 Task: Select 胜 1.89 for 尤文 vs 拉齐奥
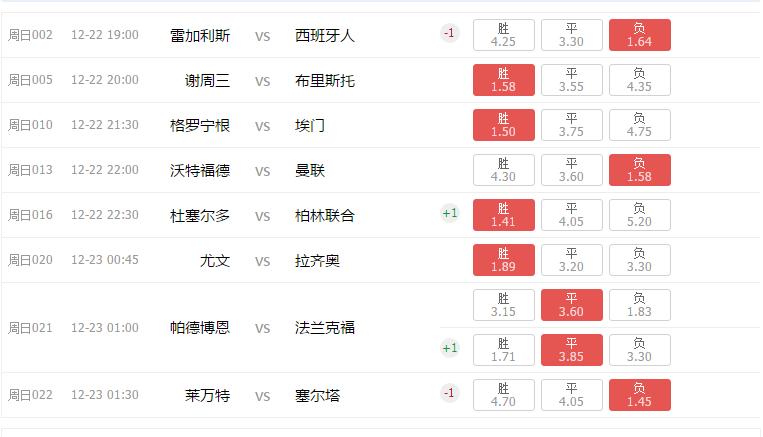tap(503, 260)
